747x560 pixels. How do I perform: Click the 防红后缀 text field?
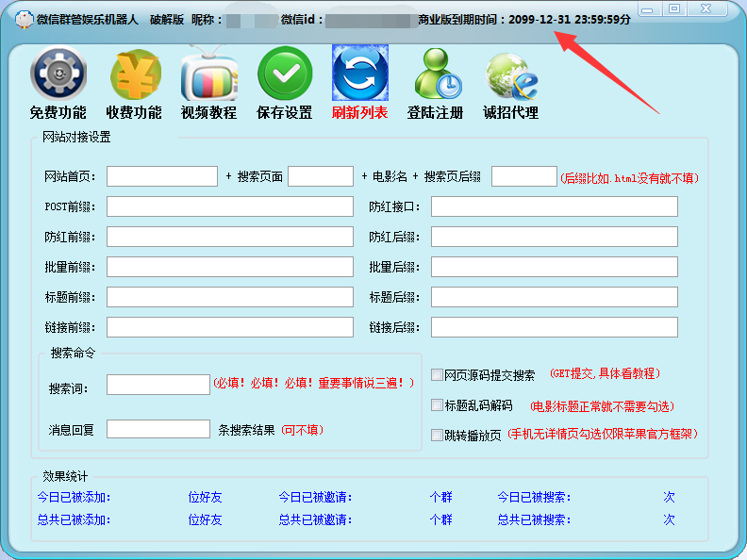555,237
